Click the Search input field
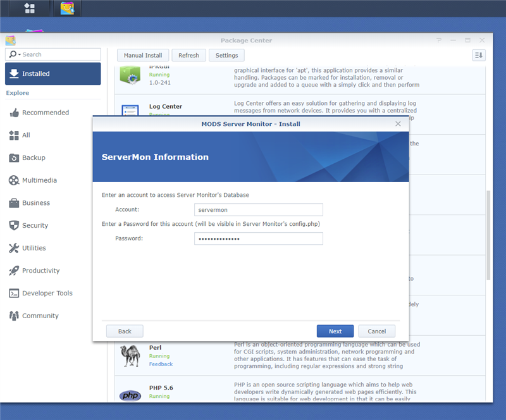 (x=53, y=54)
